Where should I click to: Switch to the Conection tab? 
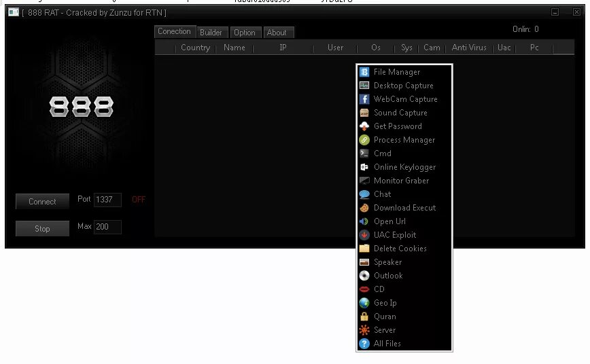(174, 32)
